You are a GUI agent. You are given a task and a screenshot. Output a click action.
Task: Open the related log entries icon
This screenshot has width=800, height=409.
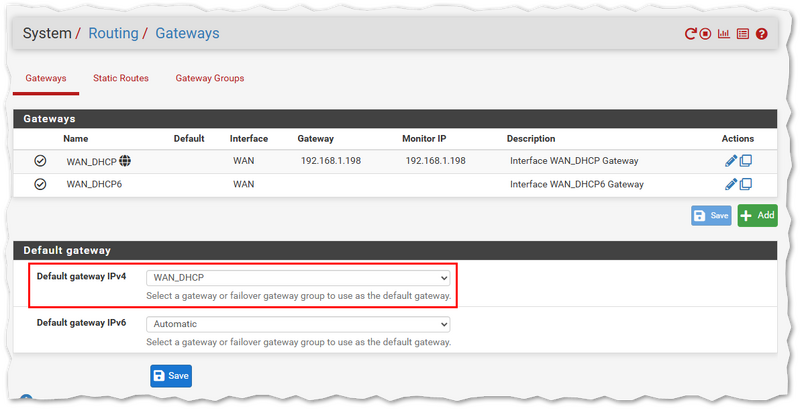pyautogui.click(x=743, y=34)
